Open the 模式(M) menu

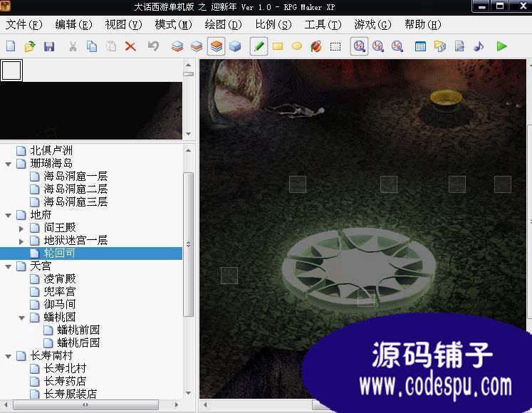click(x=173, y=24)
